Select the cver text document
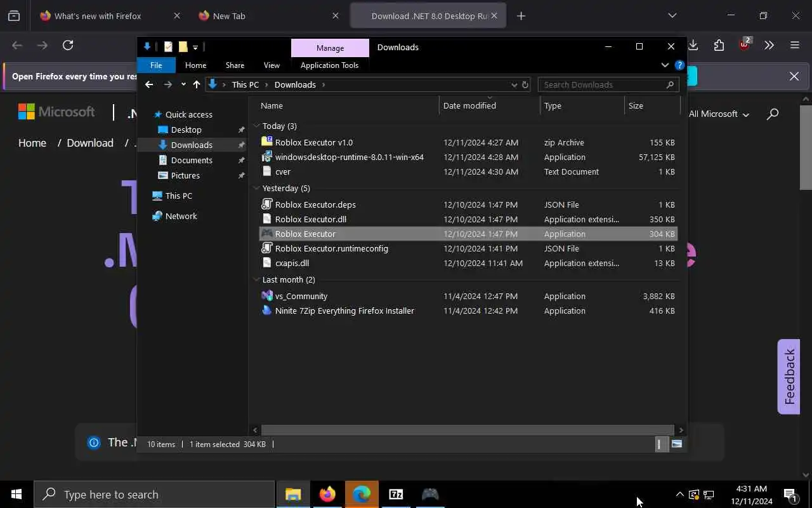The width and height of the screenshot is (812, 508). click(468, 171)
